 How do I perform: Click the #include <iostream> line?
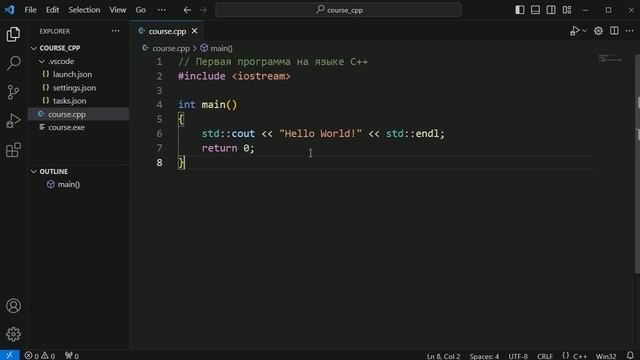(x=234, y=76)
